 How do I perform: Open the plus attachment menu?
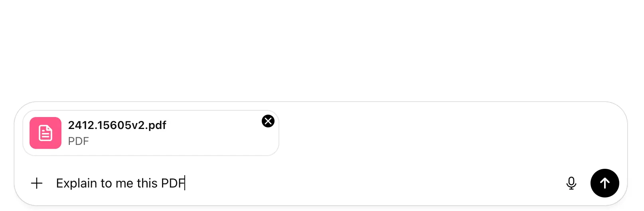click(37, 183)
